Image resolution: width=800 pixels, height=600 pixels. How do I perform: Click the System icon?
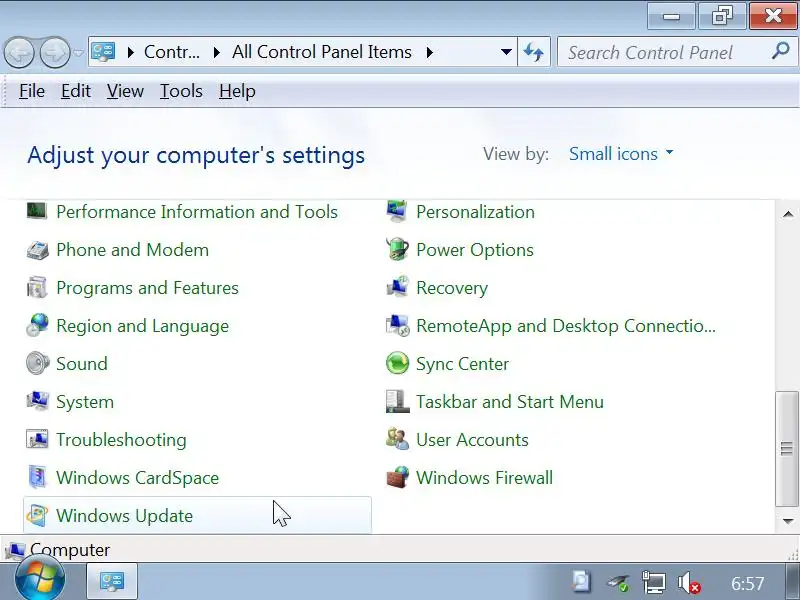point(37,402)
